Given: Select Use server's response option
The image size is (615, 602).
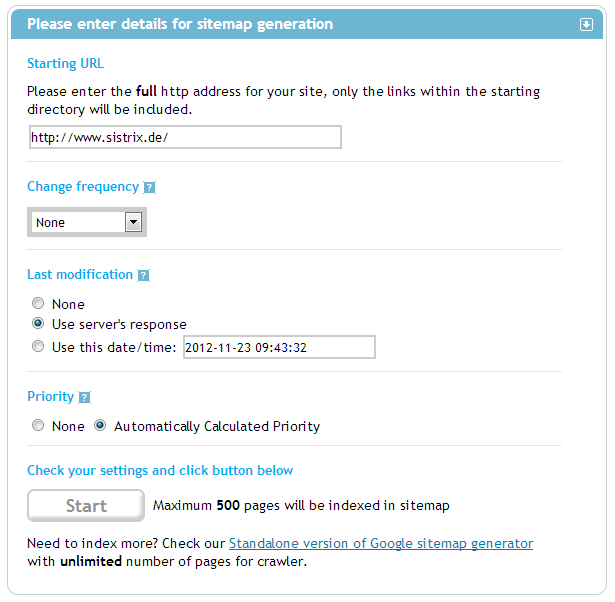Looking at the screenshot, I should coord(38,324).
